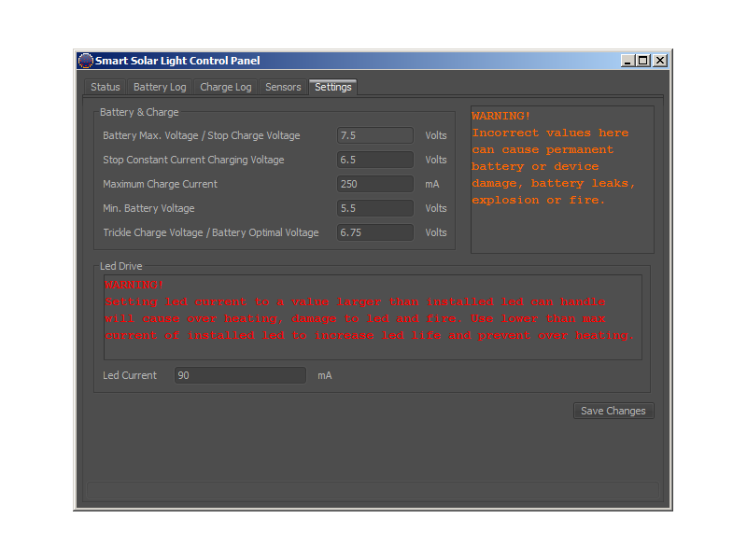Click the 'Trickle Charge Voltage / Battery Optimal Voltage' label

pyautogui.click(x=211, y=232)
